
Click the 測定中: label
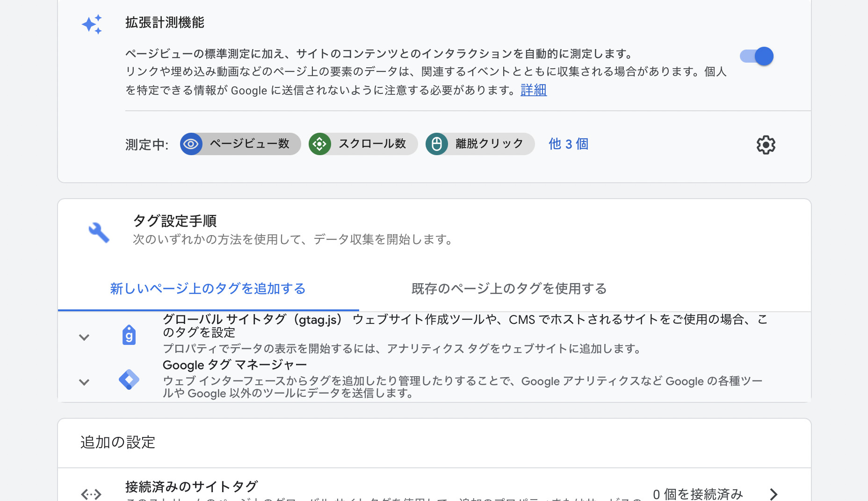click(147, 145)
